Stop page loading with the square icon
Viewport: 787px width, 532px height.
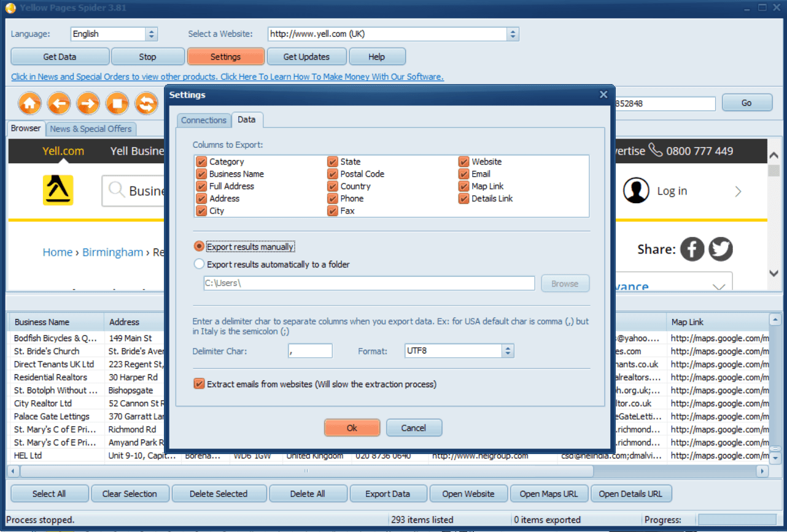tap(117, 104)
